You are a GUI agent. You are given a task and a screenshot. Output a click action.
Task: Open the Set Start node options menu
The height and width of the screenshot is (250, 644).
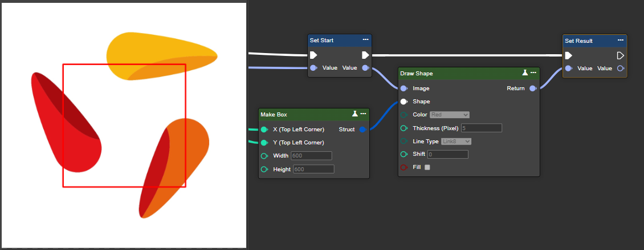pos(365,40)
